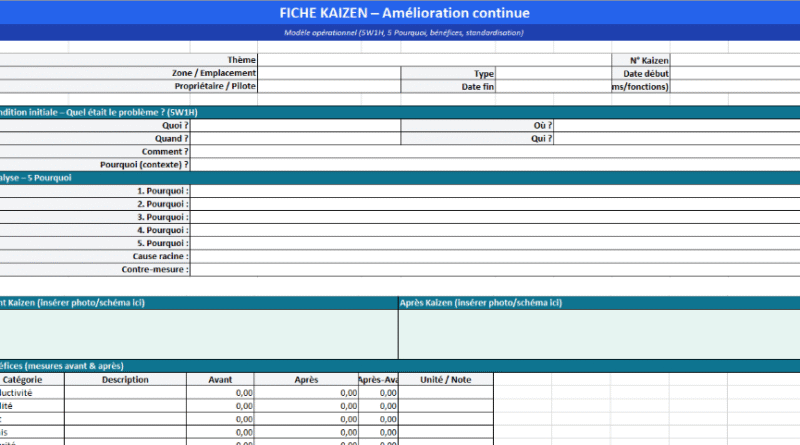Click the 'mesures avant & après' section header

[x=400, y=366]
